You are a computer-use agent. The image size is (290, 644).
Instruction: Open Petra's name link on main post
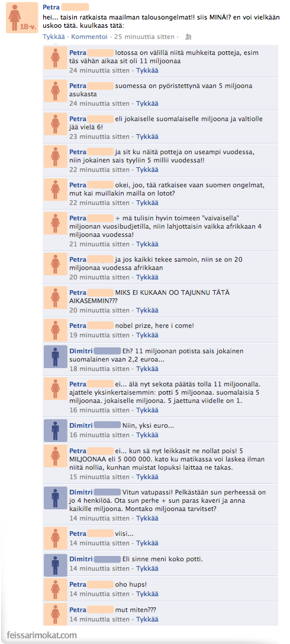(x=51, y=7)
